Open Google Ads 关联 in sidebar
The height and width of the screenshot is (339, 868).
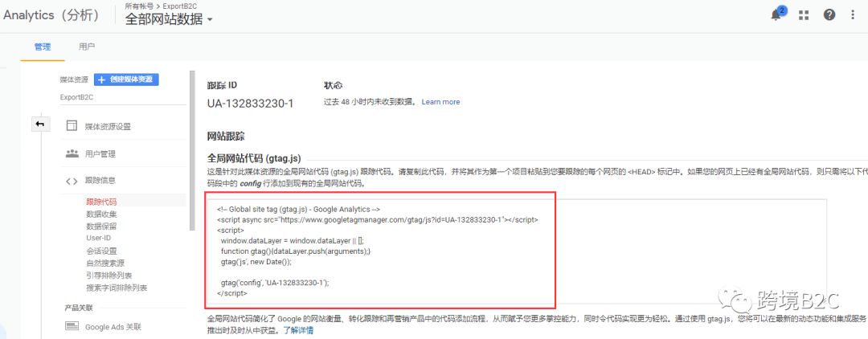(113, 327)
